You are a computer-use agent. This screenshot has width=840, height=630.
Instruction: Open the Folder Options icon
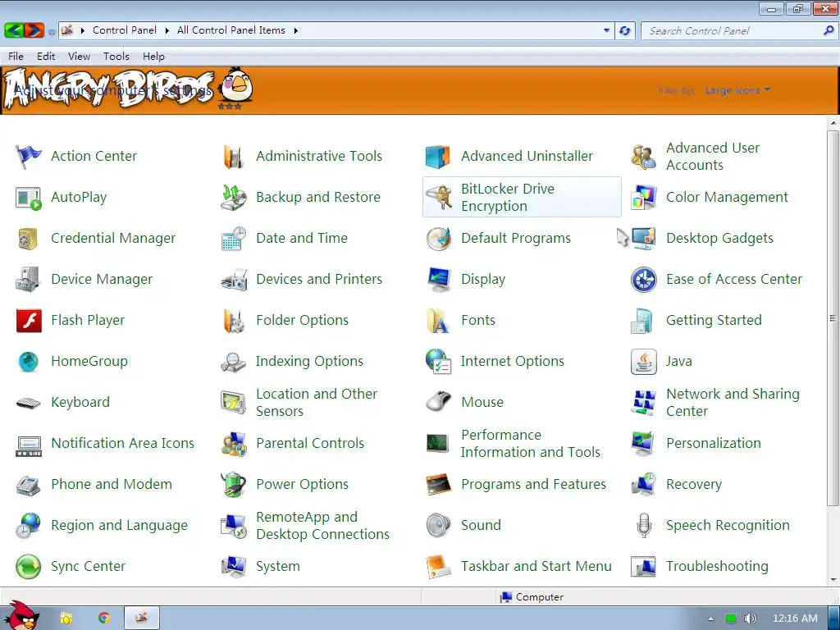click(x=234, y=321)
